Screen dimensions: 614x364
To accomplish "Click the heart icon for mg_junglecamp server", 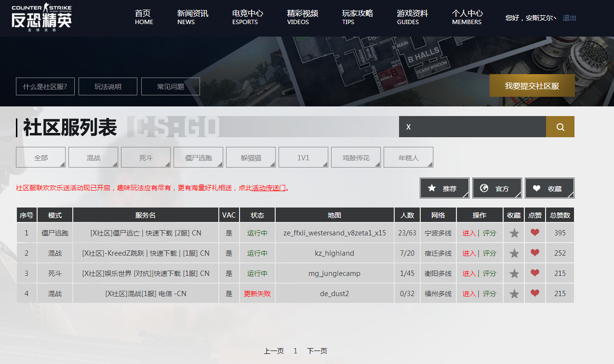I will (534, 273).
